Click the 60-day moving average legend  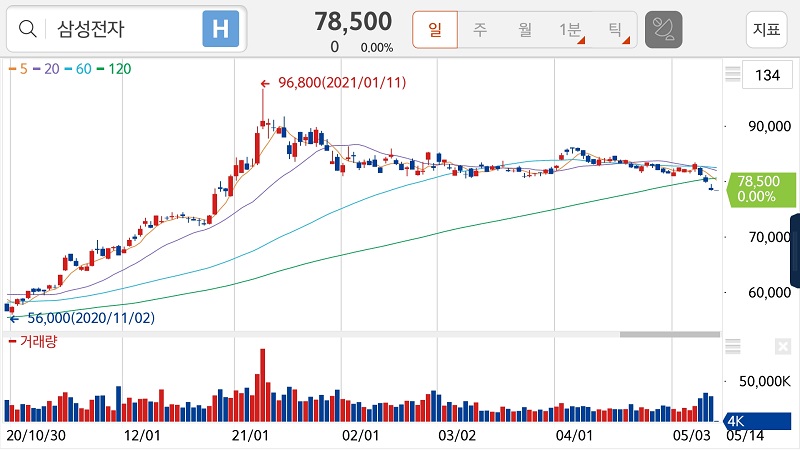78,69
